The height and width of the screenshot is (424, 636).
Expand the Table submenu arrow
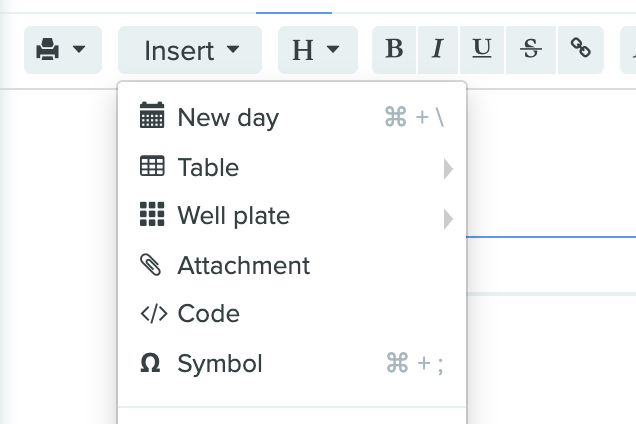point(448,169)
